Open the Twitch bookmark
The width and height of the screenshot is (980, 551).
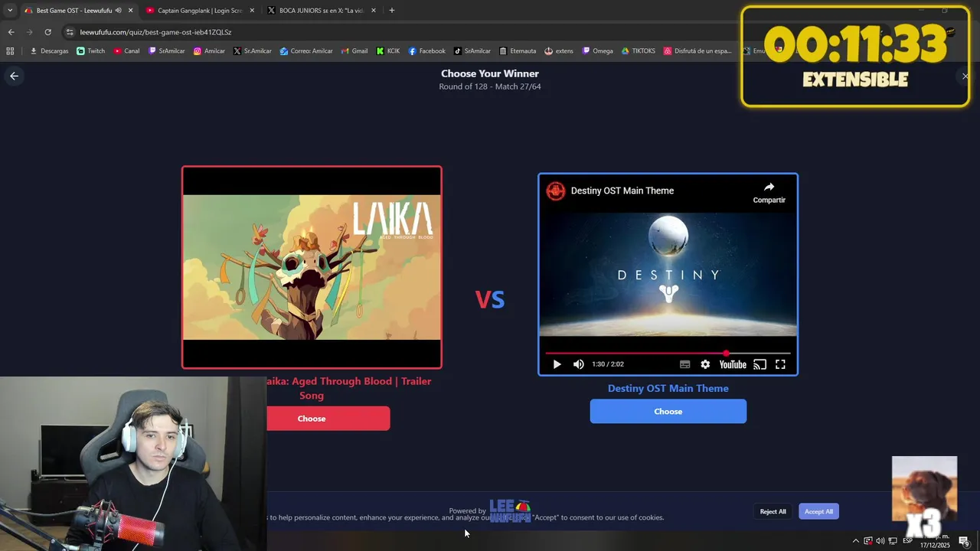(91, 51)
